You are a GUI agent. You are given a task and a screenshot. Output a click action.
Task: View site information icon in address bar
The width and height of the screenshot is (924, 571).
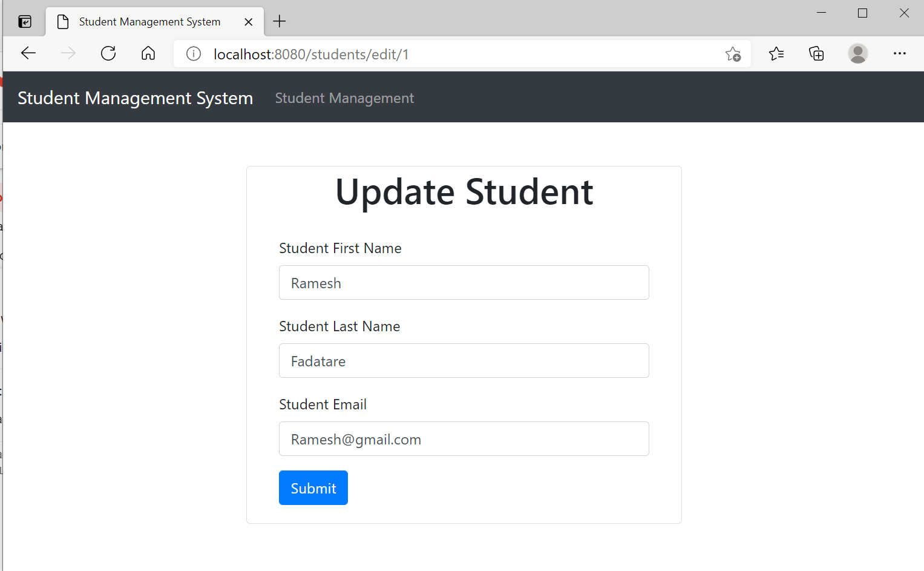tap(194, 54)
